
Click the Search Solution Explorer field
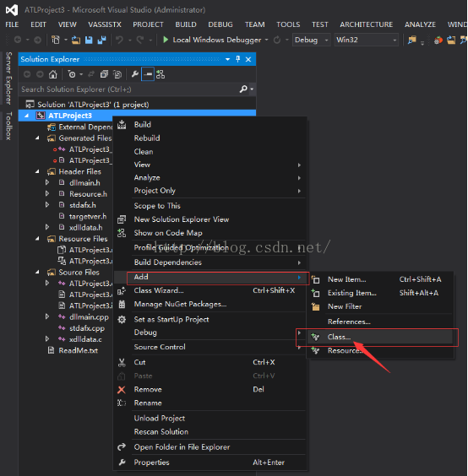pos(129,89)
